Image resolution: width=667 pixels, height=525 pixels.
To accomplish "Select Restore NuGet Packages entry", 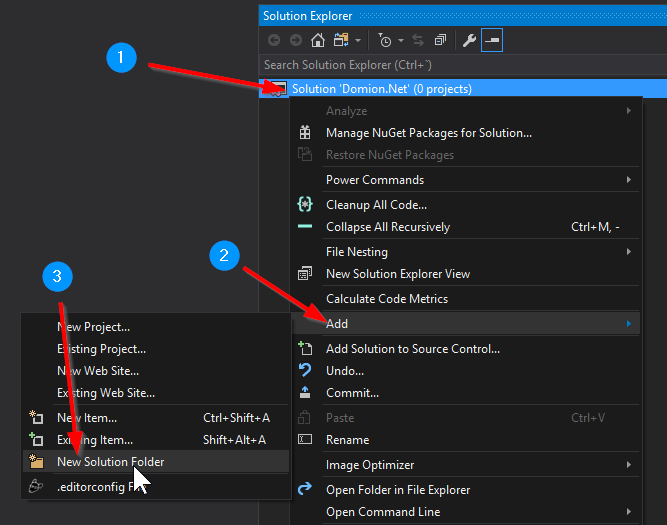I will pyautogui.click(x=466, y=155).
